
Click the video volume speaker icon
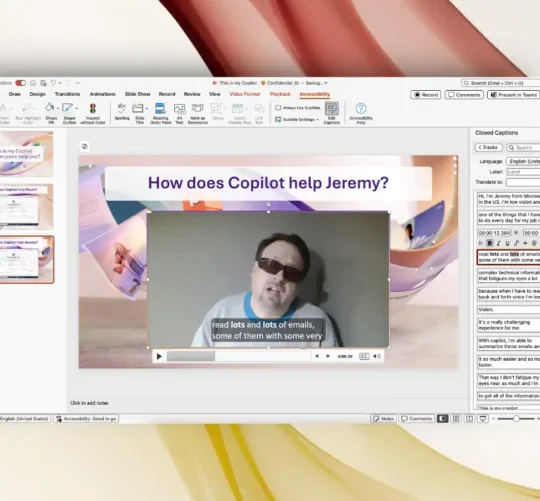click(377, 356)
